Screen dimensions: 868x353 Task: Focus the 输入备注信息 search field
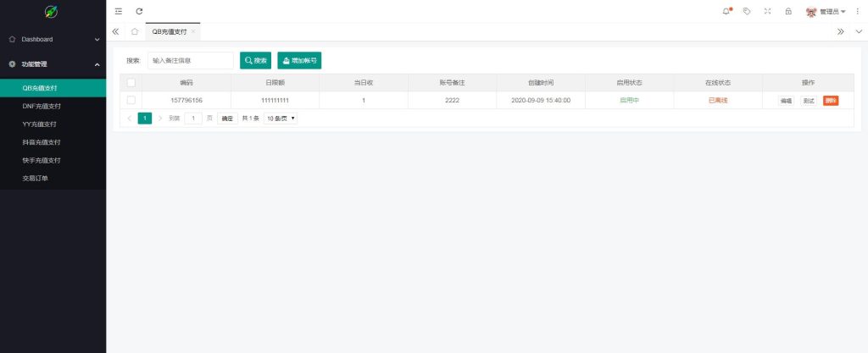tap(190, 61)
